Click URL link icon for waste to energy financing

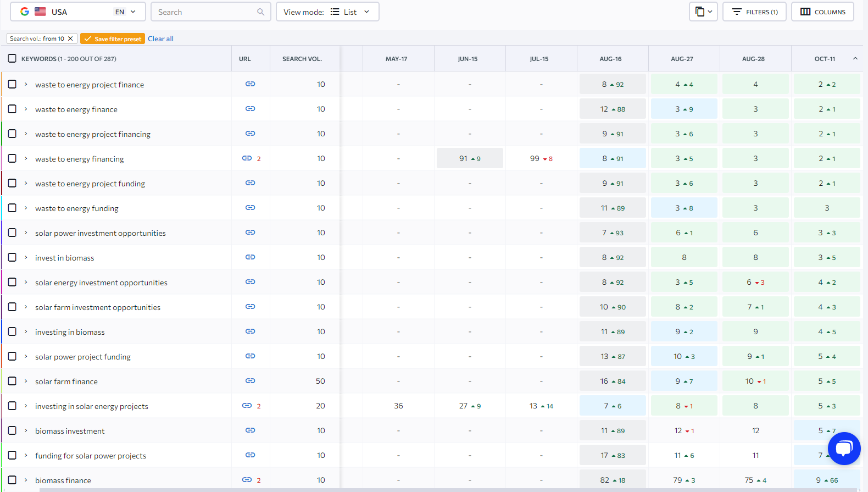tap(247, 158)
